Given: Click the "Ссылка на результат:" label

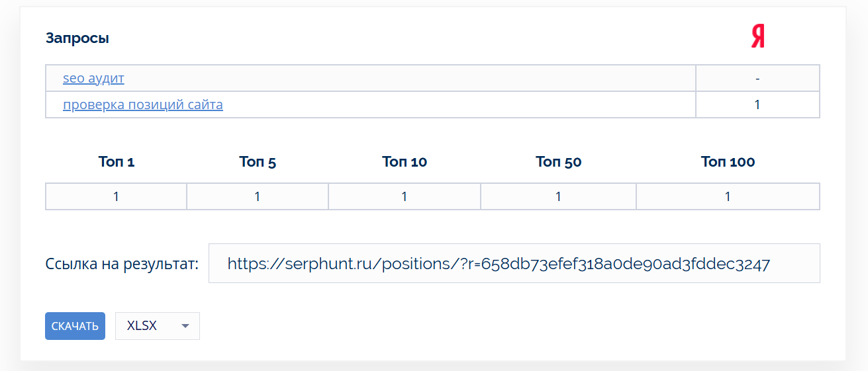Looking at the screenshot, I should pos(122,265).
